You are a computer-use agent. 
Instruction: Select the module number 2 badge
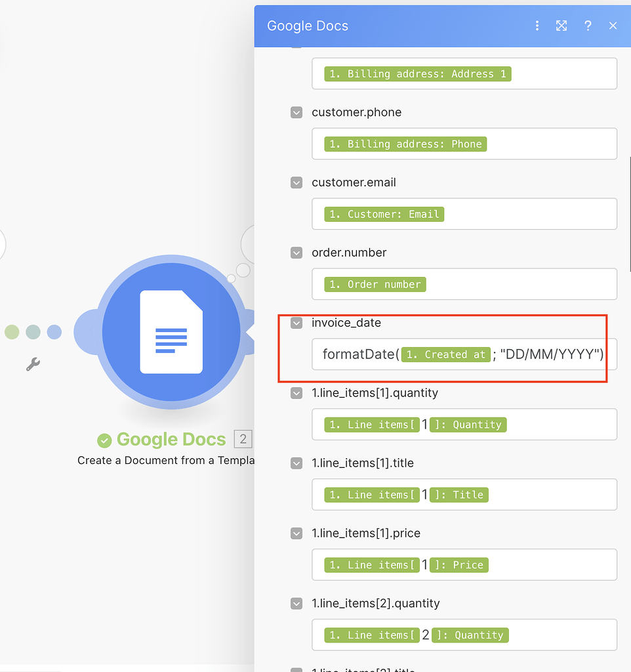click(x=243, y=439)
